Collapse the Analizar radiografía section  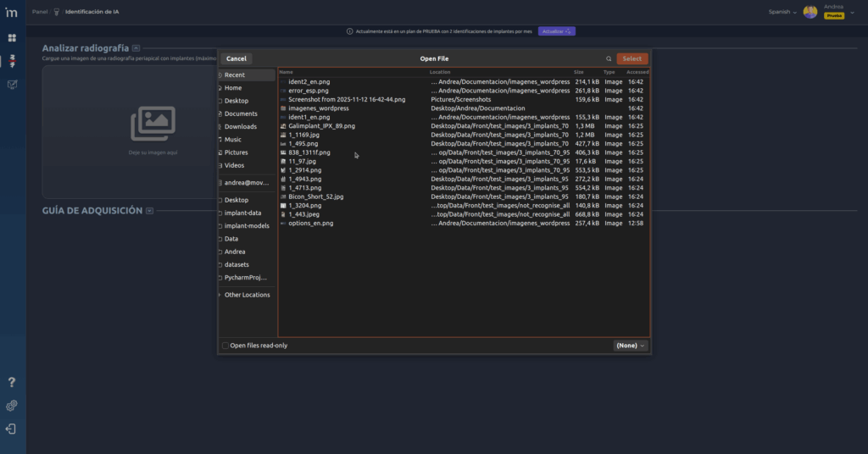pos(136,48)
